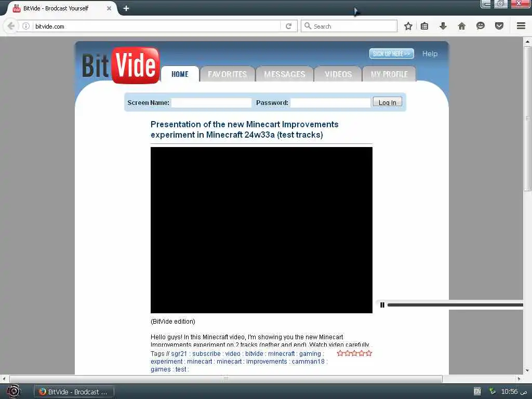Open the MESSAGES tab
The image size is (532, 399).
tap(284, 74)
